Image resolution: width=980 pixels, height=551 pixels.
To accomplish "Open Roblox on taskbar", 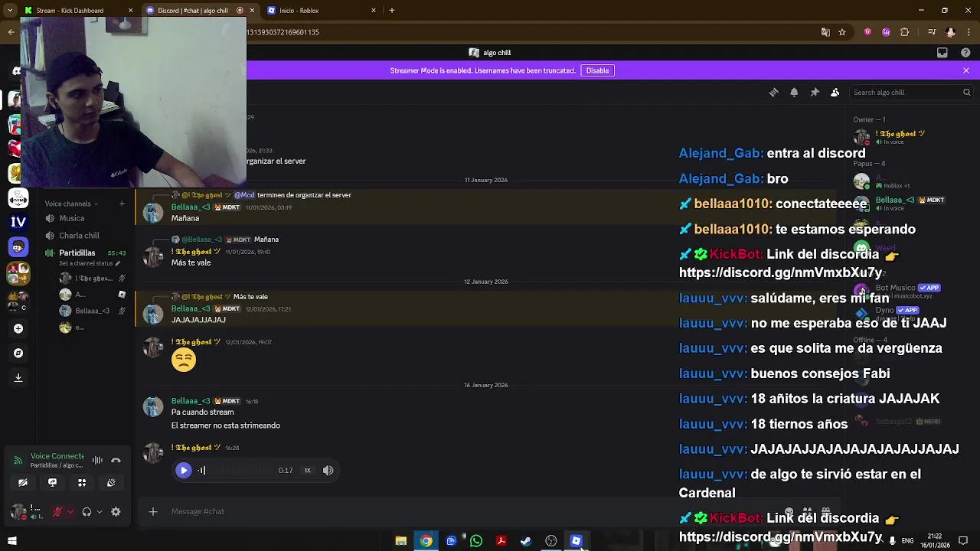I will 577,541.
